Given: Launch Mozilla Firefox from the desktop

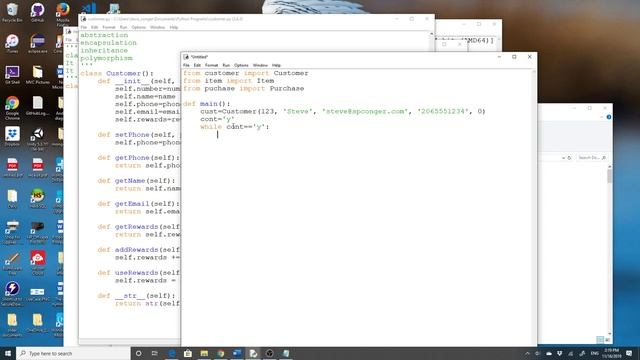Looking at the screenshot, I should 63,13.
